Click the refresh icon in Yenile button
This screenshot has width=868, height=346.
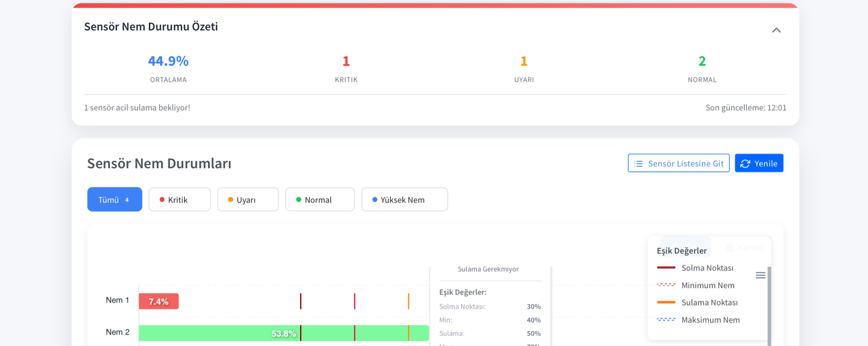click(745, 164)
